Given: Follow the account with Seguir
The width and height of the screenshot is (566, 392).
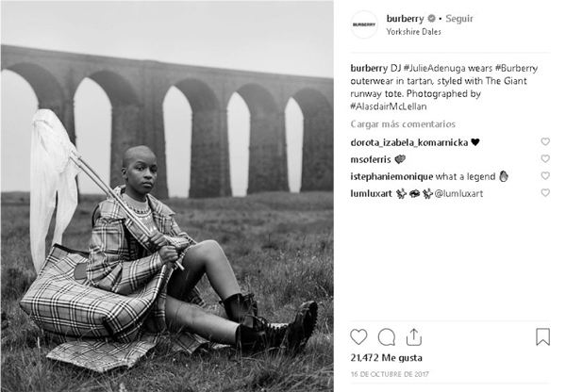Looking at the screenshot, I should point(459,19).
